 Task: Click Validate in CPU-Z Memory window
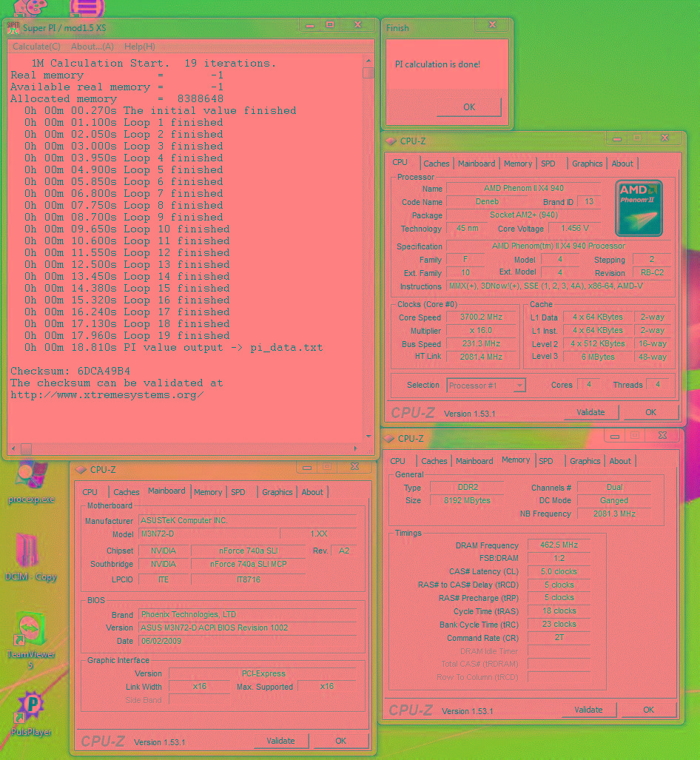coord(589,710)
